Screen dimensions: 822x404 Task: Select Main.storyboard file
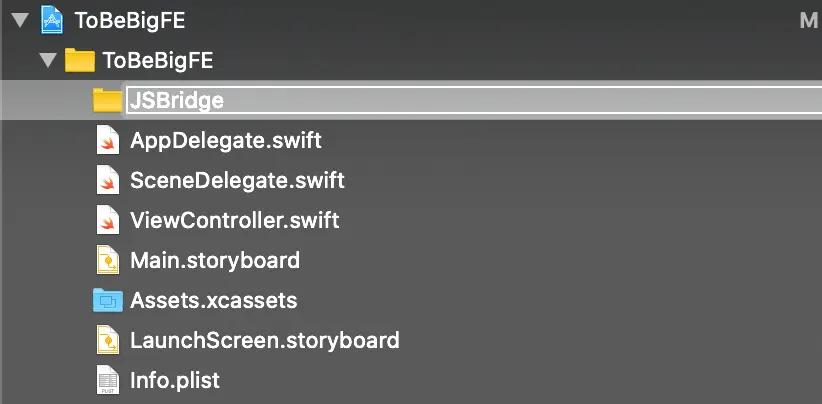[215, 261]
